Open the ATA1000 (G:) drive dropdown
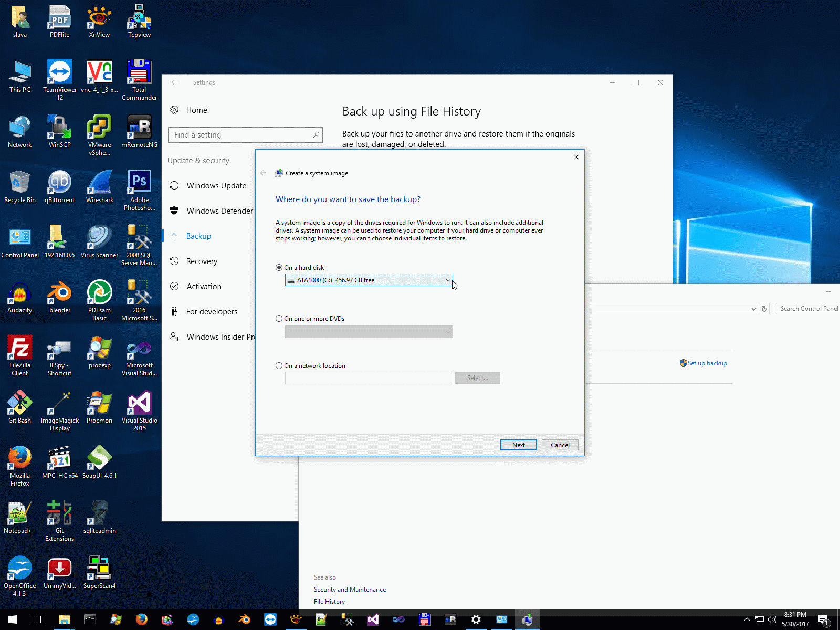 coord(369,280)
